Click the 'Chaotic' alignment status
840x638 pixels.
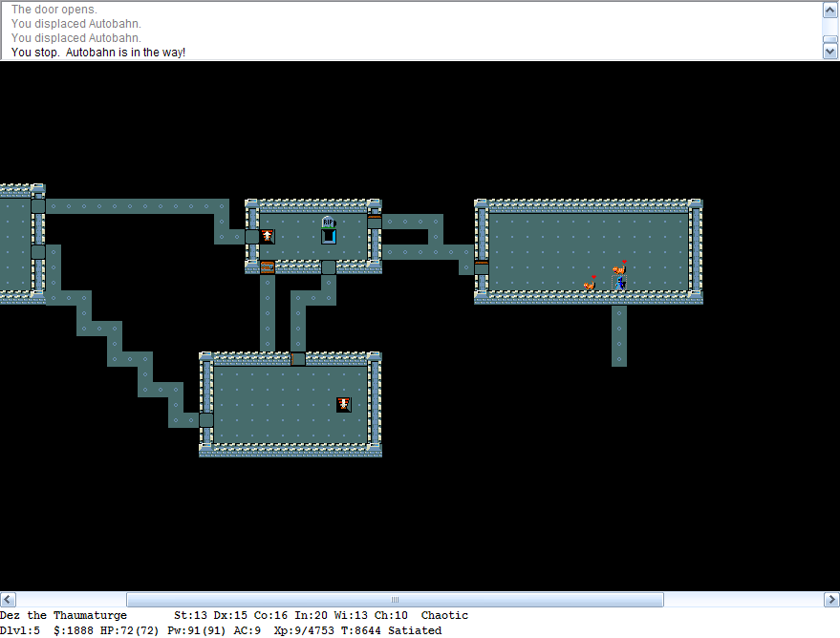[x=444, y=615]
